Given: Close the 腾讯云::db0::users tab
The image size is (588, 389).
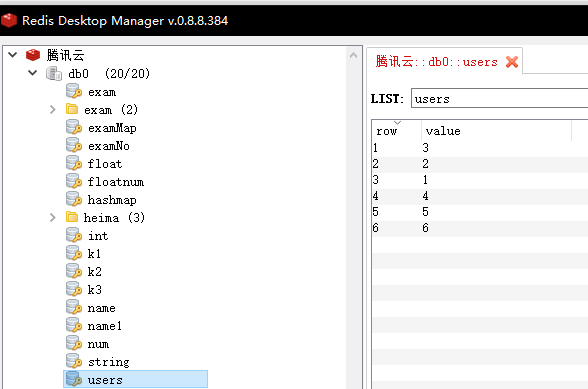Looking at the screenshot, I should coord(512,62).
